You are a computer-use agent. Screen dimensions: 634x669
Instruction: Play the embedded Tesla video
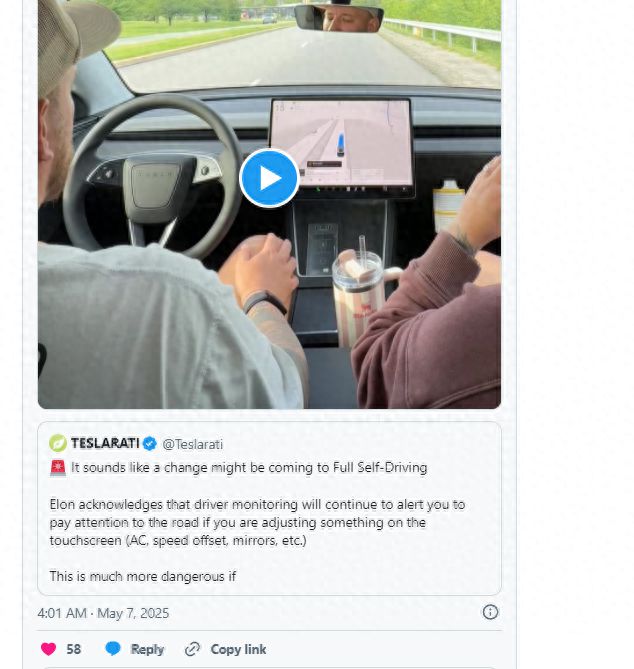[269, 178]
